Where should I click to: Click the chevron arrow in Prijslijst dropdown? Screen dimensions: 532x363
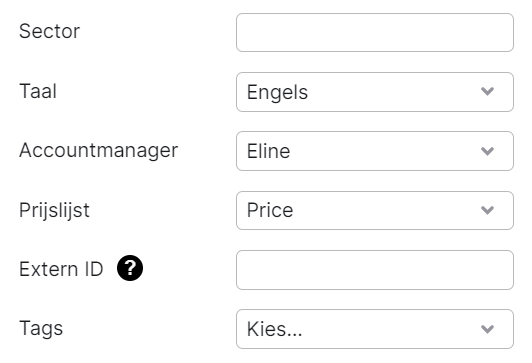coord(487,210)
